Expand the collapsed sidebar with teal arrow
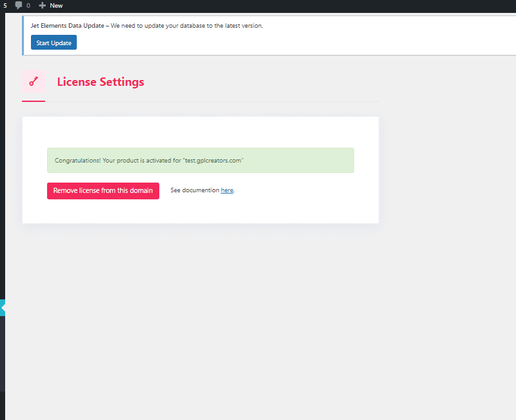Image resolution: width=516 pixels, height=420 pixels. (3, 308)
